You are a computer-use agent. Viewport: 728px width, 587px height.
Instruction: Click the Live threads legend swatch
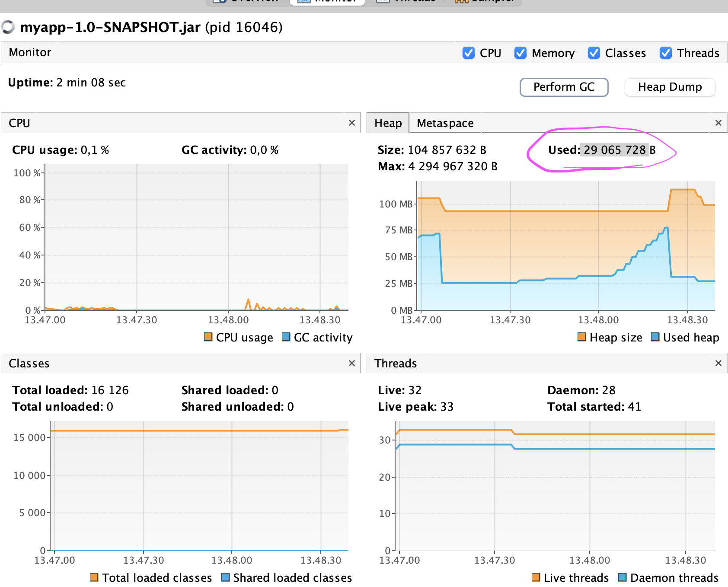coord(536,577)
